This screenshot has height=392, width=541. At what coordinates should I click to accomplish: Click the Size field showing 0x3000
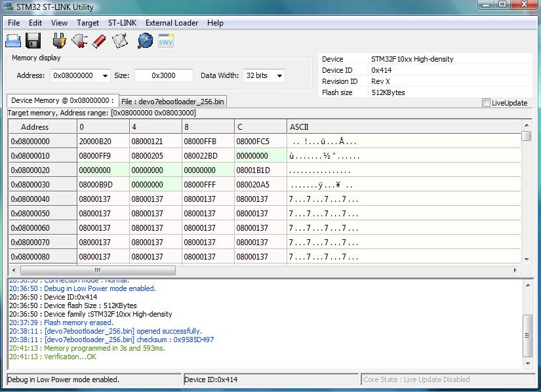(x=163, y=75)
